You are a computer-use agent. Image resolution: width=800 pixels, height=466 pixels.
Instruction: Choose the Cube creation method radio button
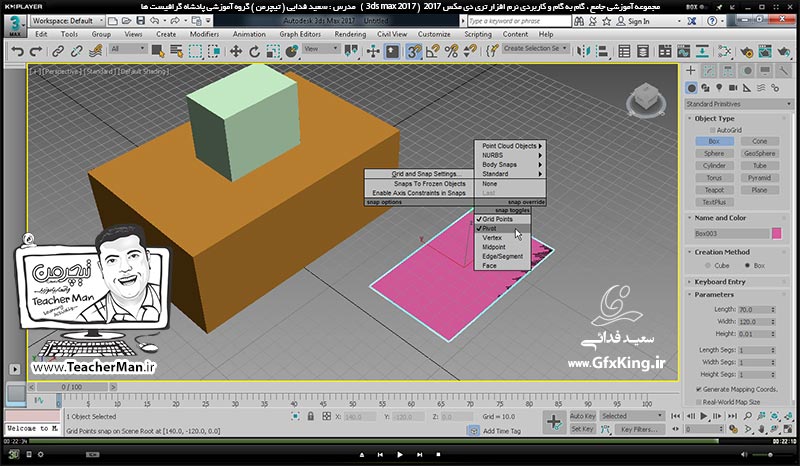(x=708, y=265)
